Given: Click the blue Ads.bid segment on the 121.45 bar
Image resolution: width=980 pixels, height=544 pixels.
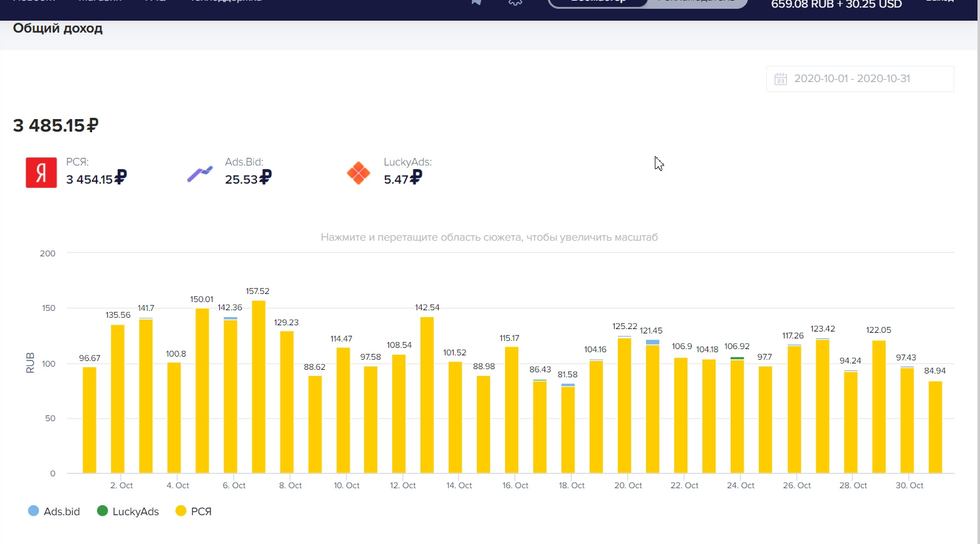Looking at the screenshot, I should point(653,342).
